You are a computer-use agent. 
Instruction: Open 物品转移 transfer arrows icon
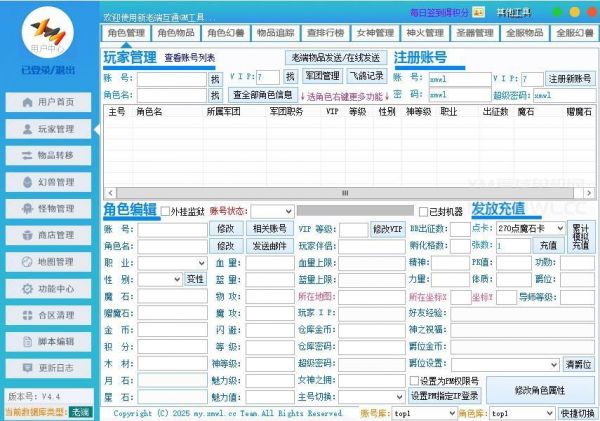(27, 155)
